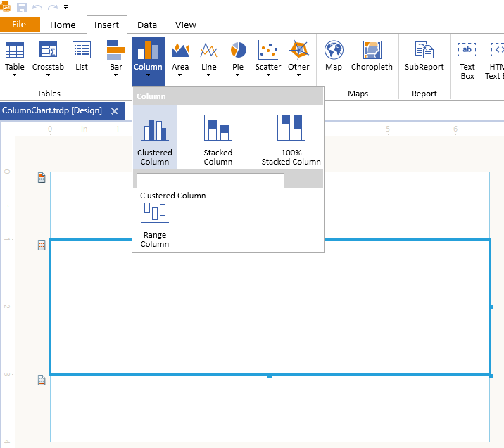Switch to the Home tab
The image size is (504, 448).
click(x=63, y=25)
